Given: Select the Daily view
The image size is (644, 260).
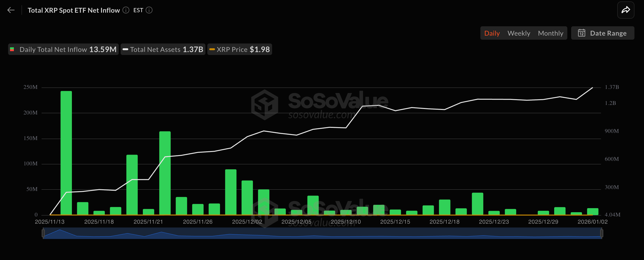Looking at the screenshot, I should (492, 33).
